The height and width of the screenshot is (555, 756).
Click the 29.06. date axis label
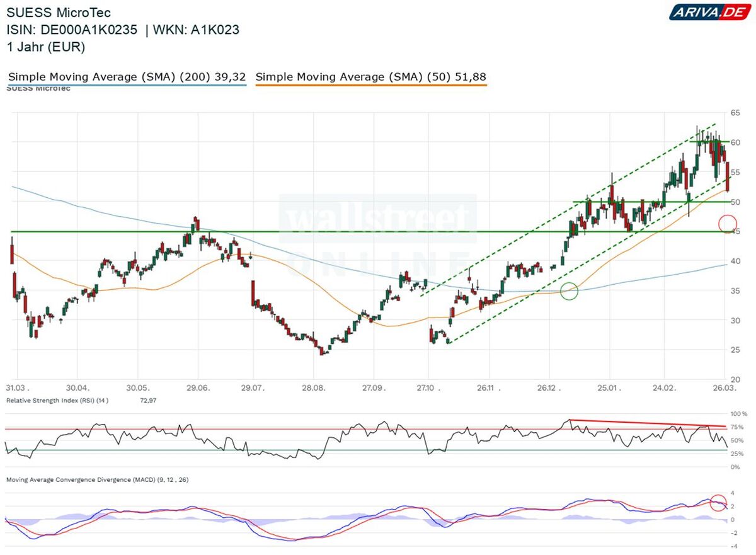point(198,387)
